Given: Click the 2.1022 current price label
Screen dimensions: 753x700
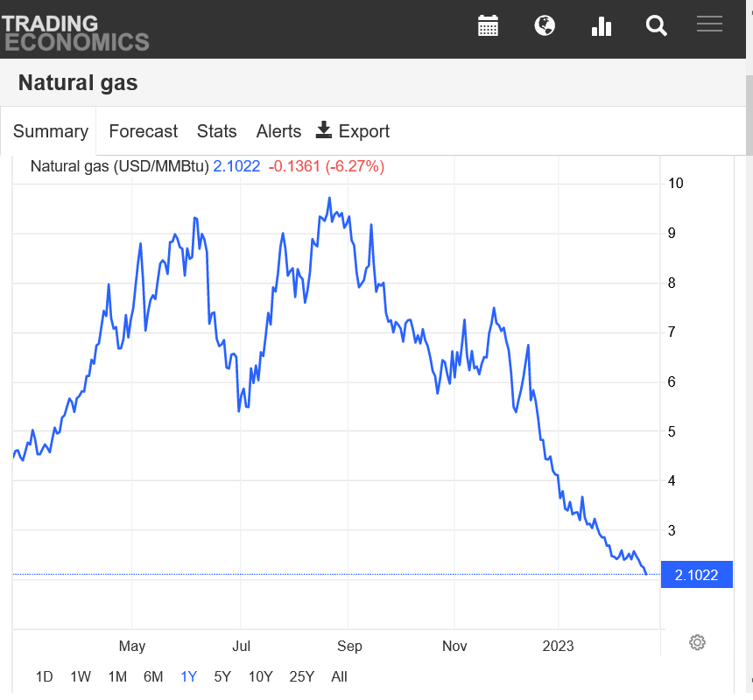Looking at the screenshot, I should click(696, 575).
